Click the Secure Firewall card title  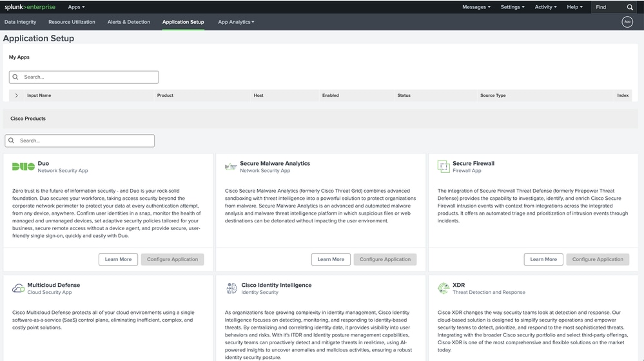click(x=474, y=163)
